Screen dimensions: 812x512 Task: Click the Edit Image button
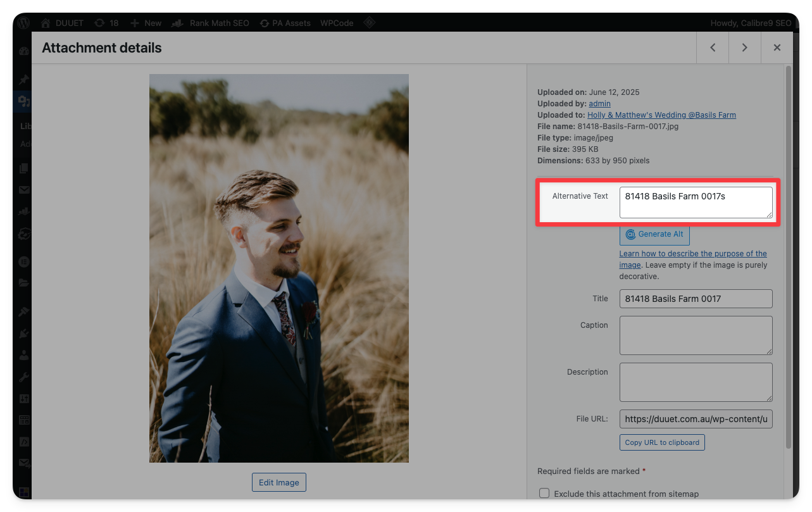tap(278, 482)
